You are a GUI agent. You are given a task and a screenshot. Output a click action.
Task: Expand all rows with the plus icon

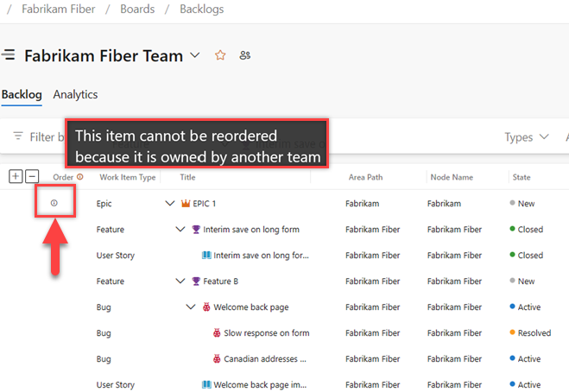click(x=16, y=176)
